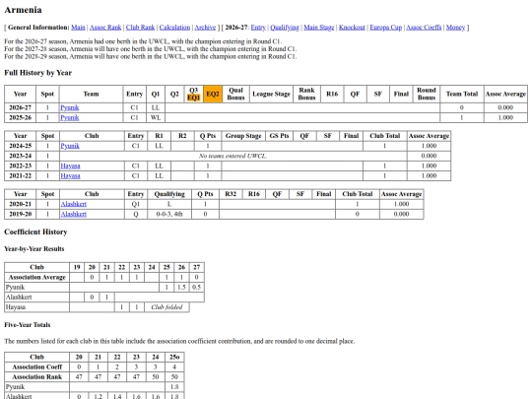Select the 'Club folded' cell for Hayasa
Viewport: 532px width, 399px height.
point(166,307)
